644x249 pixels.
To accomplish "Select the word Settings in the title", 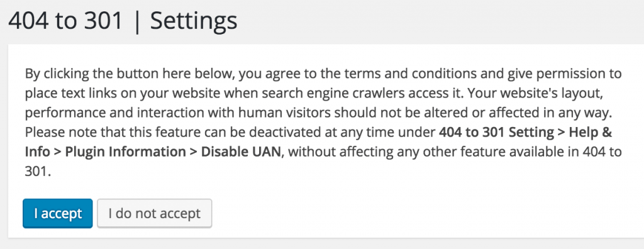I will click(194, 20).
